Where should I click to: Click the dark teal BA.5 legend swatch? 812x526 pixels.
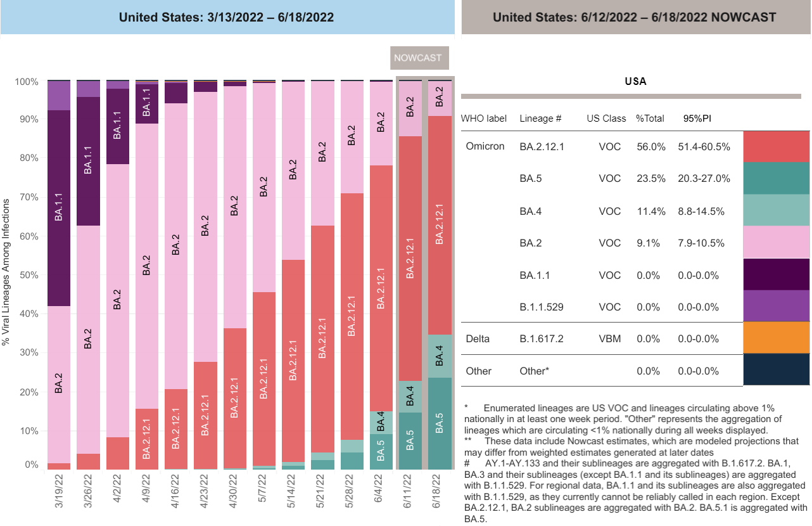tap(776, 179)
